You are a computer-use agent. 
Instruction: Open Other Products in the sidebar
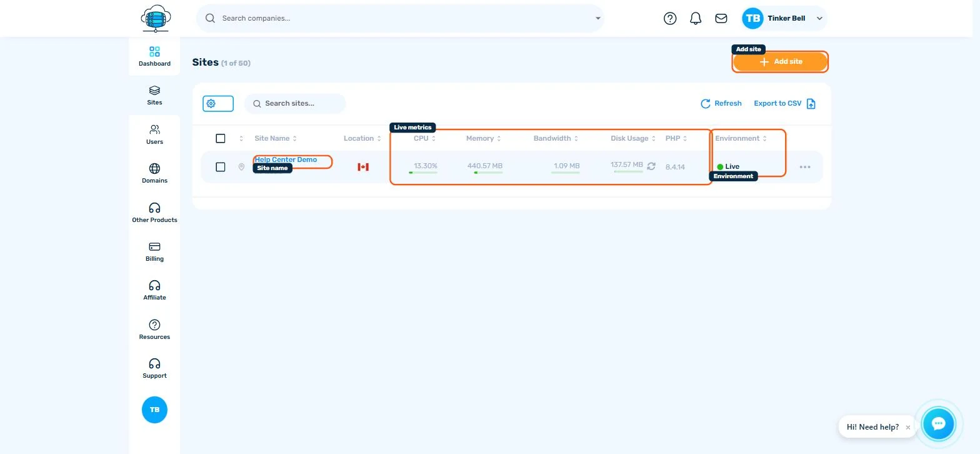(154, 213)
